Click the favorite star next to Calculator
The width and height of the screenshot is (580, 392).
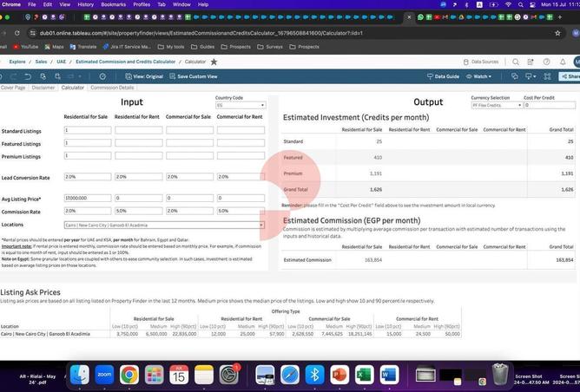tap(214, 62)
